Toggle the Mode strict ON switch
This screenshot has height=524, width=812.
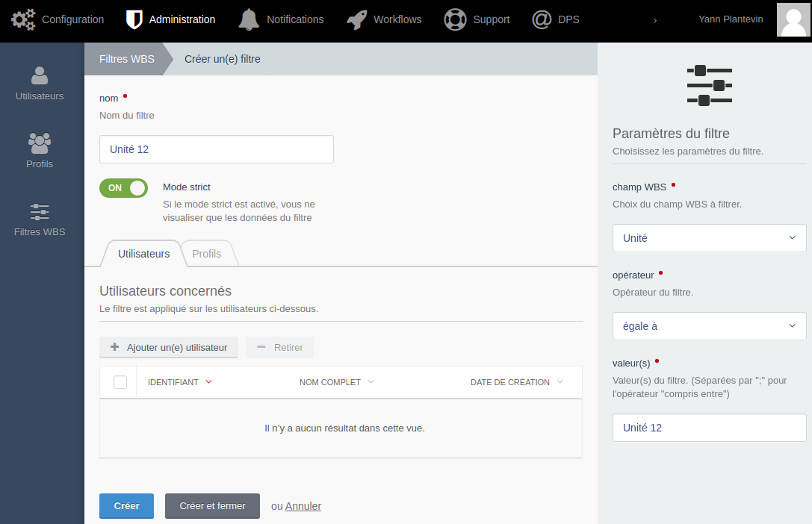click(x=123, y=188)
